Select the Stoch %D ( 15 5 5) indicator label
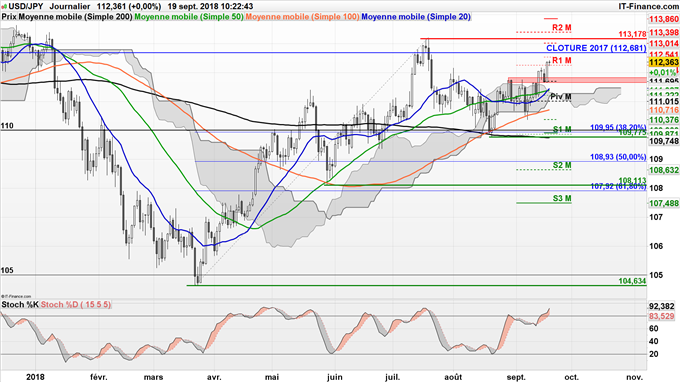 pyautogui.click(x=76, y=305)
